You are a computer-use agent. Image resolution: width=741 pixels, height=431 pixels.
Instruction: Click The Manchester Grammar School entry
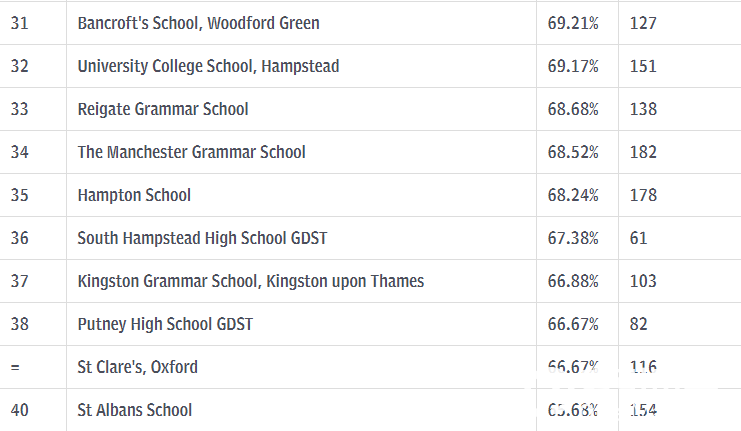[x=191, y=152]
